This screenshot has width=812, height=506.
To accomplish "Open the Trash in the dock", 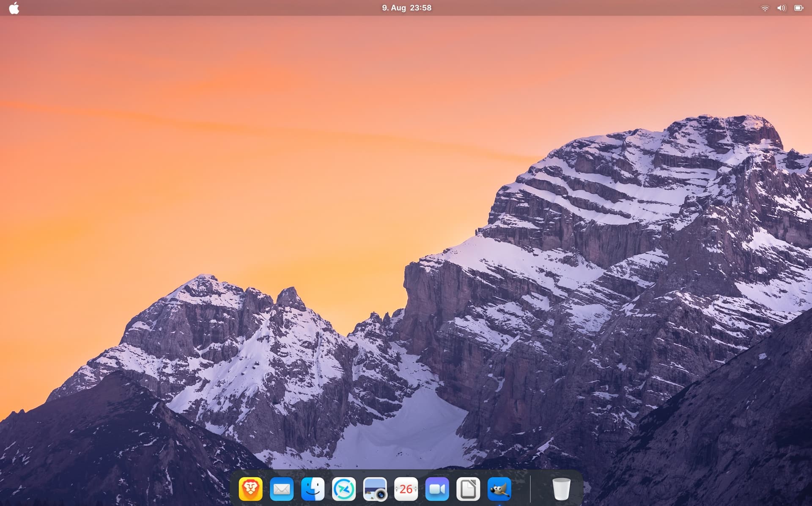I will coord(561,489).
